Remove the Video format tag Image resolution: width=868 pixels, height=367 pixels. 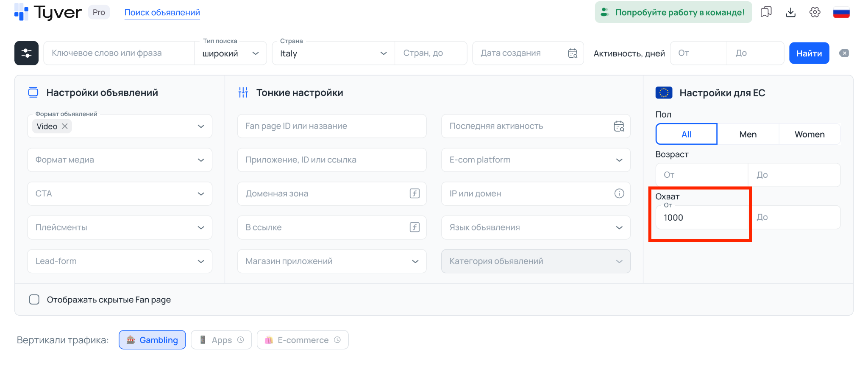(x=65, y=126)
